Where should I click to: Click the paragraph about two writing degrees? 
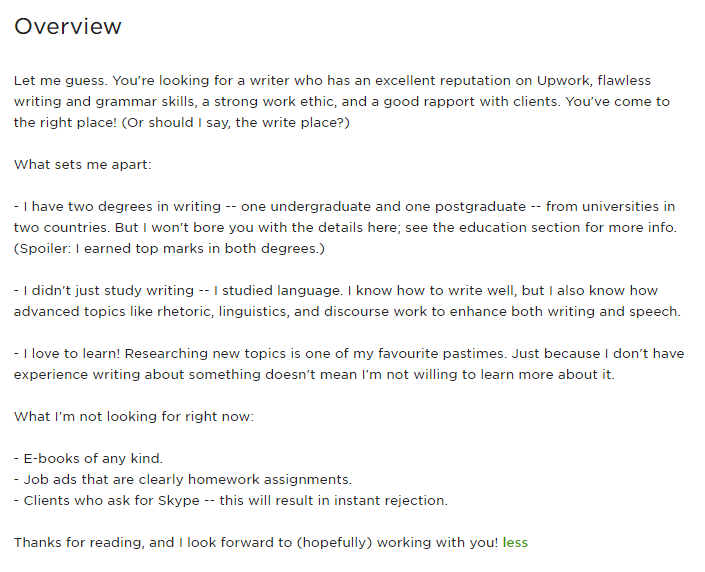[x=345, y=227]
